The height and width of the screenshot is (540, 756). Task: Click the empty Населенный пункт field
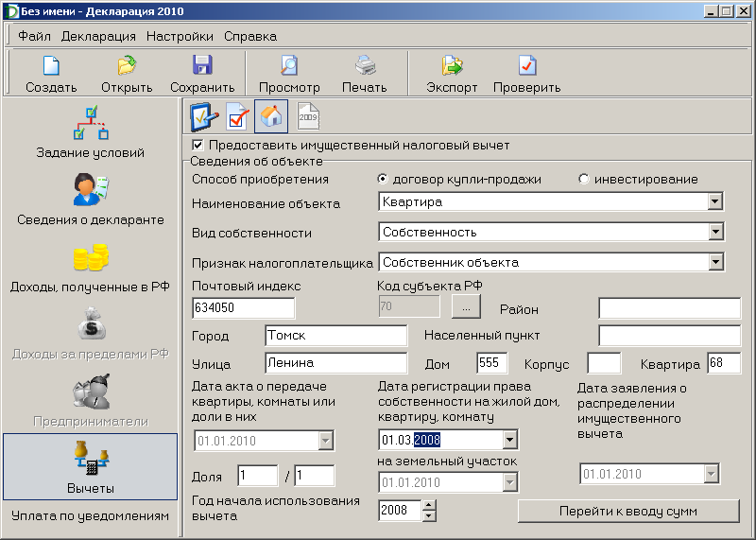(x=670, y=336)
